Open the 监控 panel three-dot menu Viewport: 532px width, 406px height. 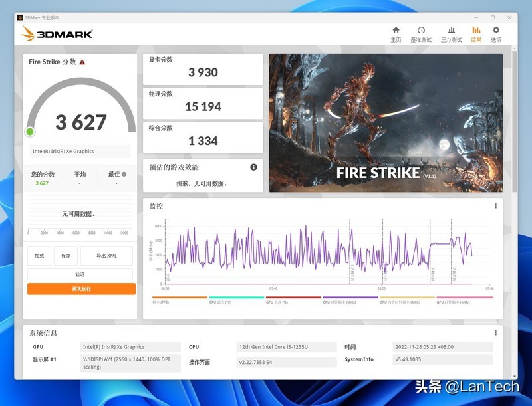[495, 206]
